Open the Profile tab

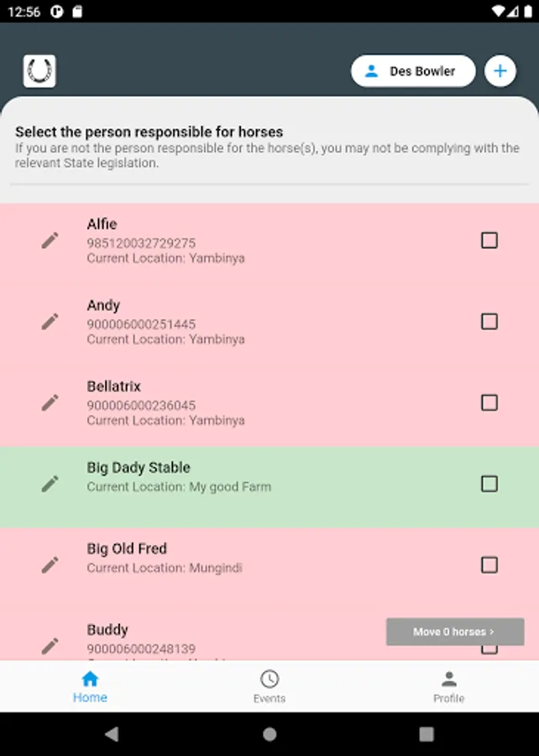point(448,686)
